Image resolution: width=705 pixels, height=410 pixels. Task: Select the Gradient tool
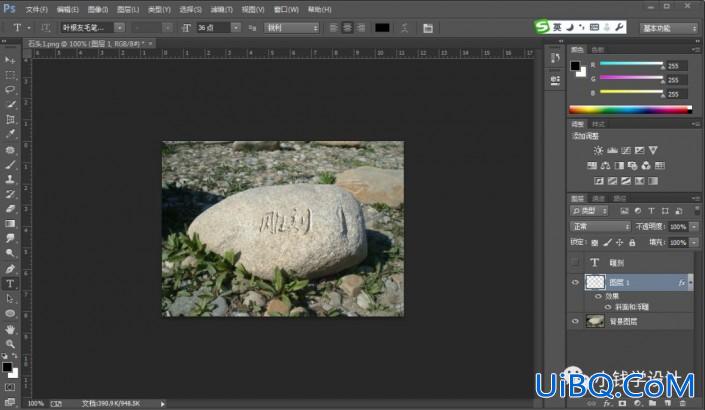tap(10, 223)
